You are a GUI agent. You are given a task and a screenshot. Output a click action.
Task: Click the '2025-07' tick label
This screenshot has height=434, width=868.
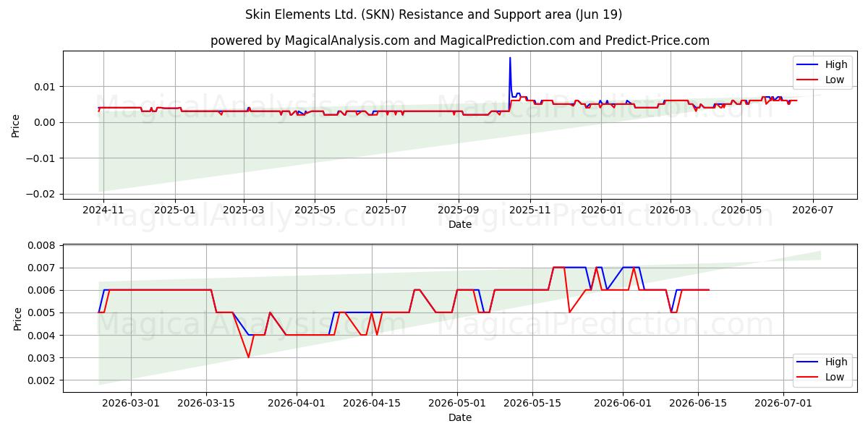point(386,210)
